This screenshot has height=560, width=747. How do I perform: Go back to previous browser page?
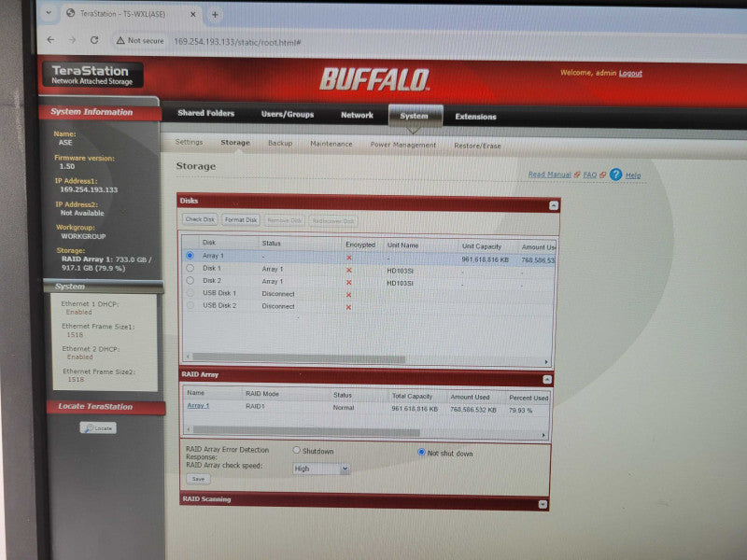(51, 39)
